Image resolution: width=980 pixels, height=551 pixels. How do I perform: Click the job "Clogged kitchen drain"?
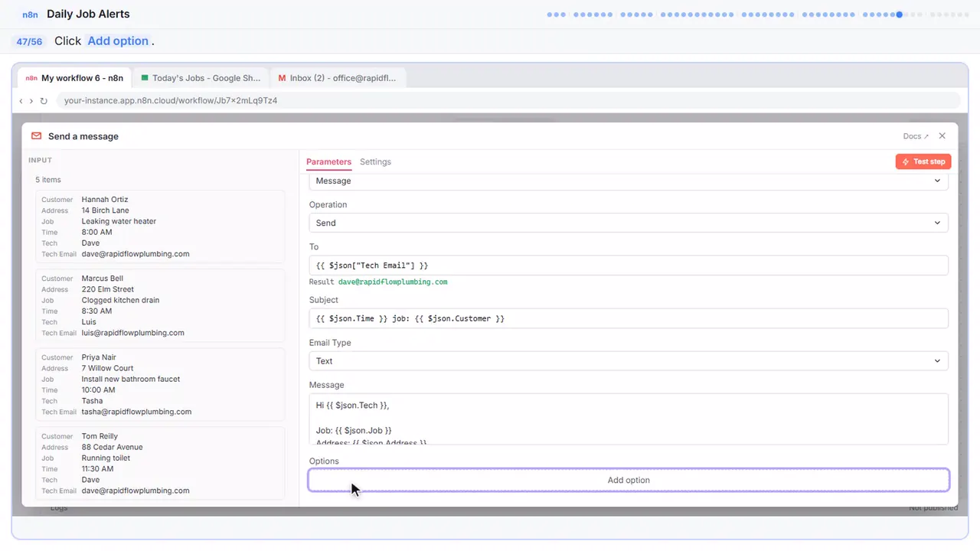pyautogui.click(x=121, y=300)
